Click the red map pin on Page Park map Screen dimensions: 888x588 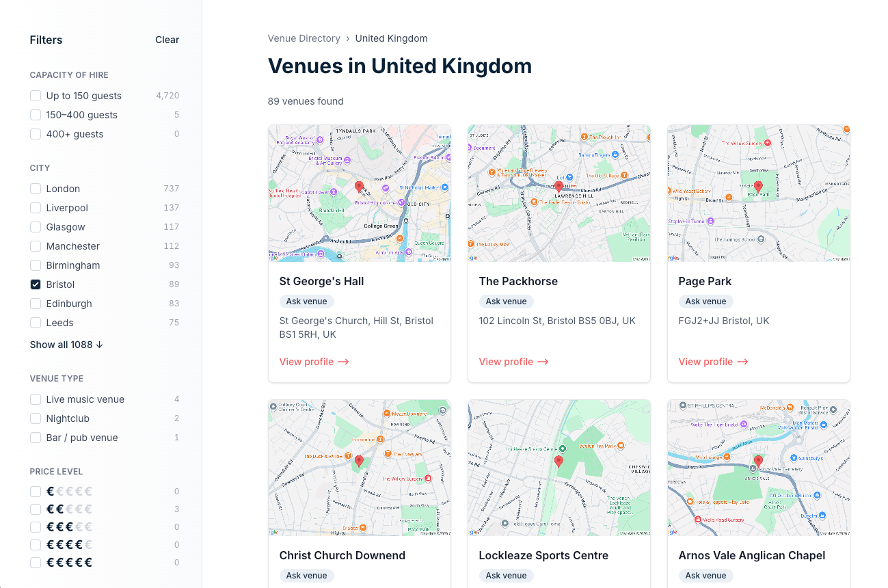758,187
